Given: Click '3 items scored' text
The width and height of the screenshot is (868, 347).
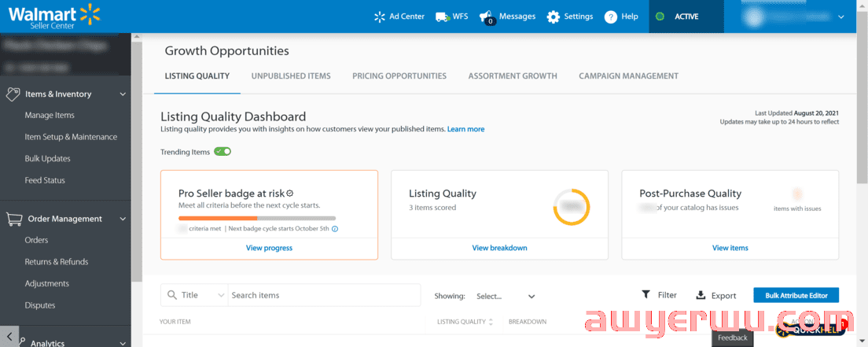Looking at the screenshot, I should tap(432, 207).
